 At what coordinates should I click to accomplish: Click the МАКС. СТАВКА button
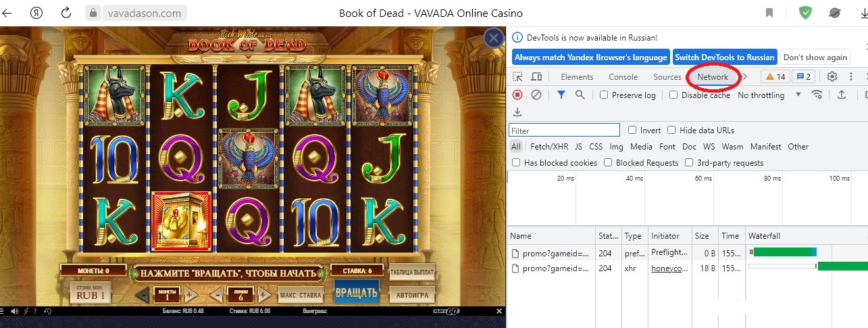300,295
